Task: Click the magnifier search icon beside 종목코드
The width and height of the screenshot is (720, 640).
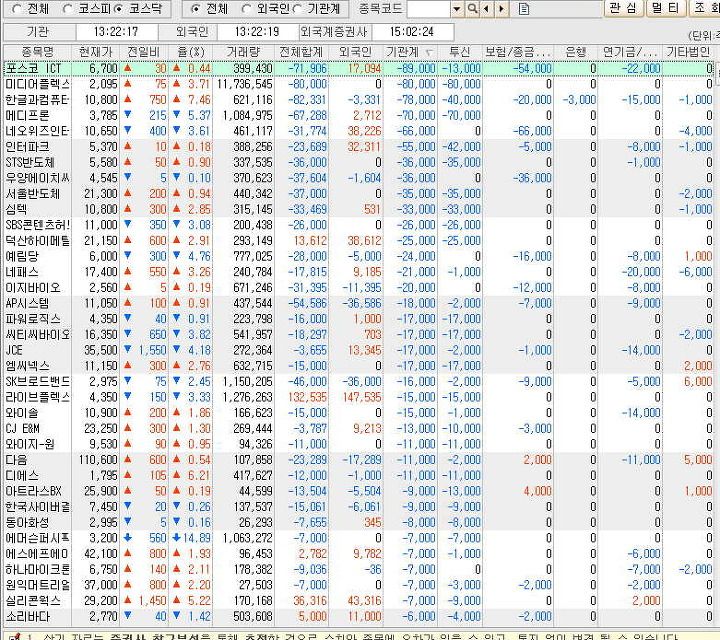Action: pyautogui.click(x=472, y=8)
